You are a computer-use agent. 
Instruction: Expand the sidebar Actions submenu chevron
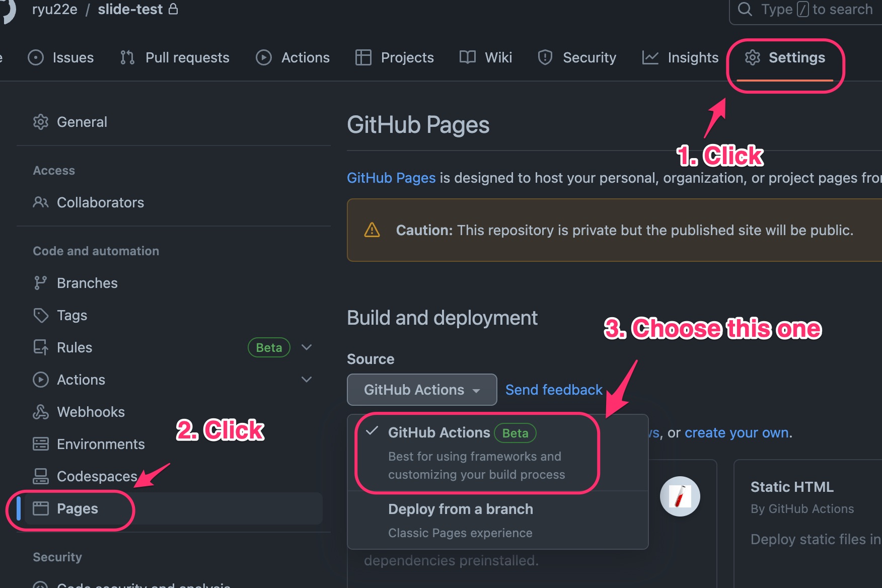[x=307, y=380]
